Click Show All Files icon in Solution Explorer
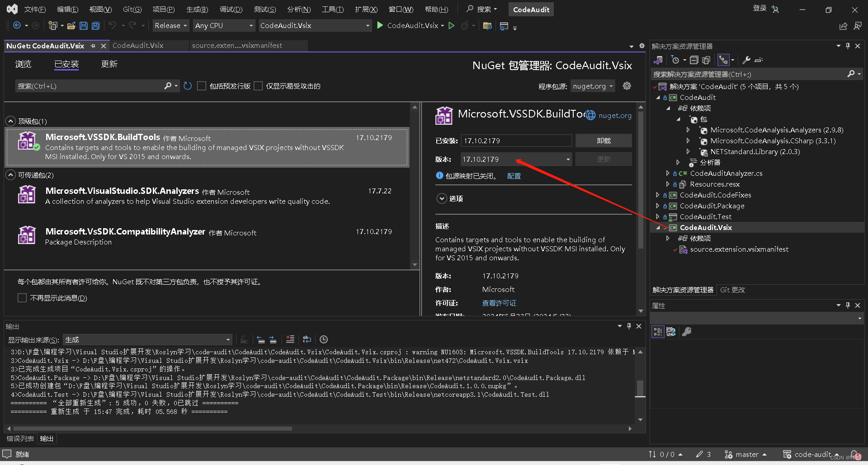 tap(706, 60)
